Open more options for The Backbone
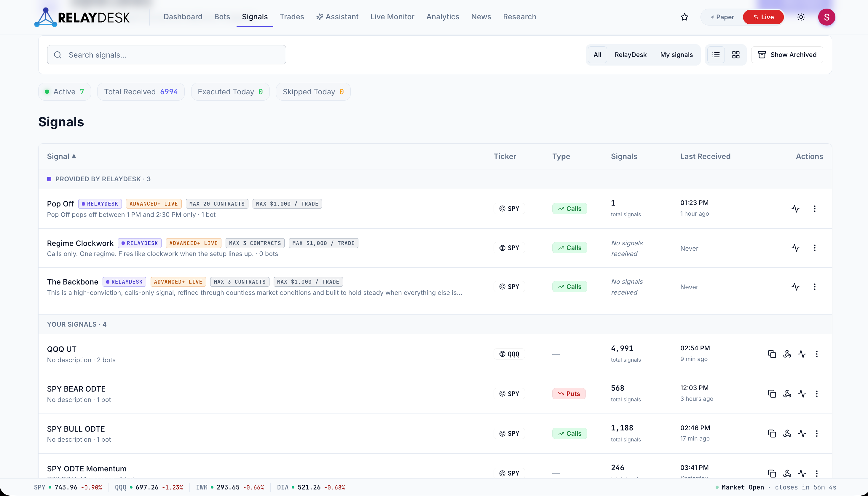 click(x=815, y=287)
